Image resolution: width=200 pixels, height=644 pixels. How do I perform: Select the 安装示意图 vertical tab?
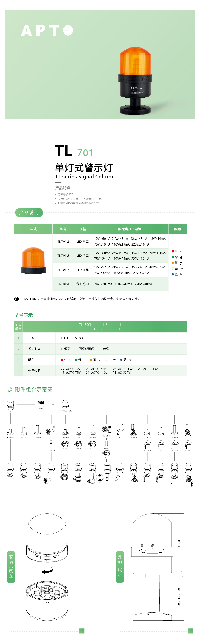[11, 566]
